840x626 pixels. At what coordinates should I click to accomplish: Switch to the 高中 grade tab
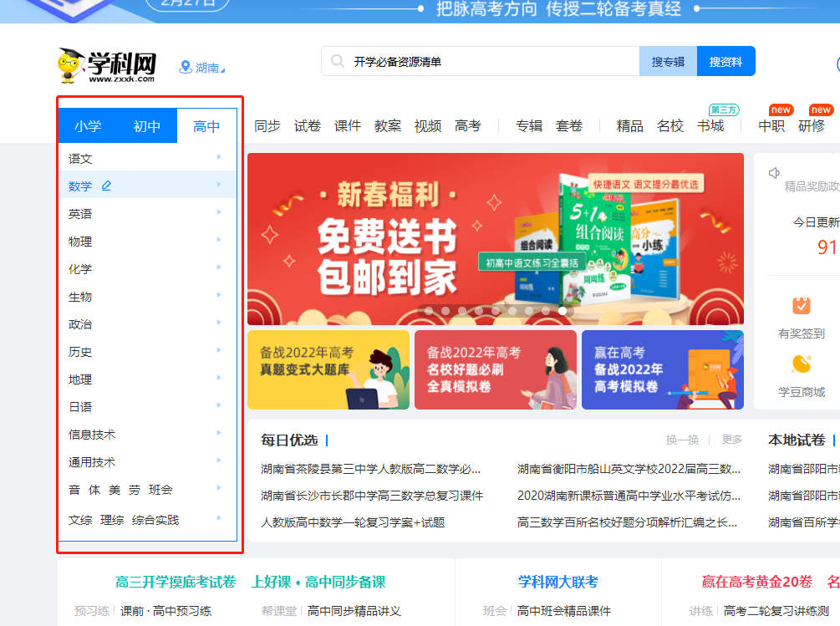point(206,126)
